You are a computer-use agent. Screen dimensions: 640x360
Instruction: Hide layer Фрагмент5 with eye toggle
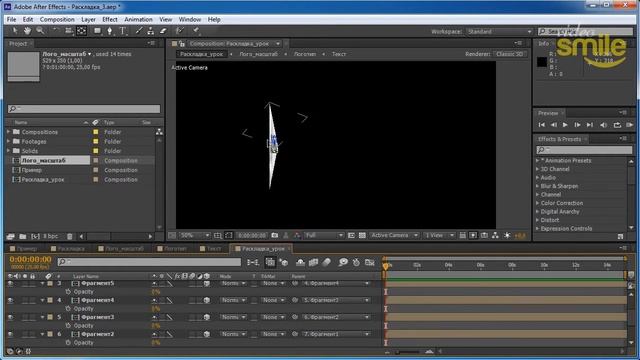[10, 283]
